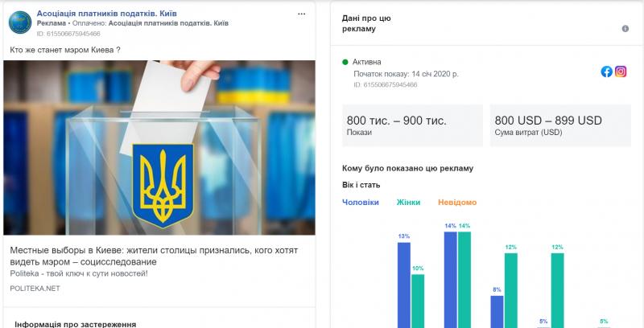Toggle the Чоловіки legend series
This screenshot has width=644, height=328.
(360, 203)
